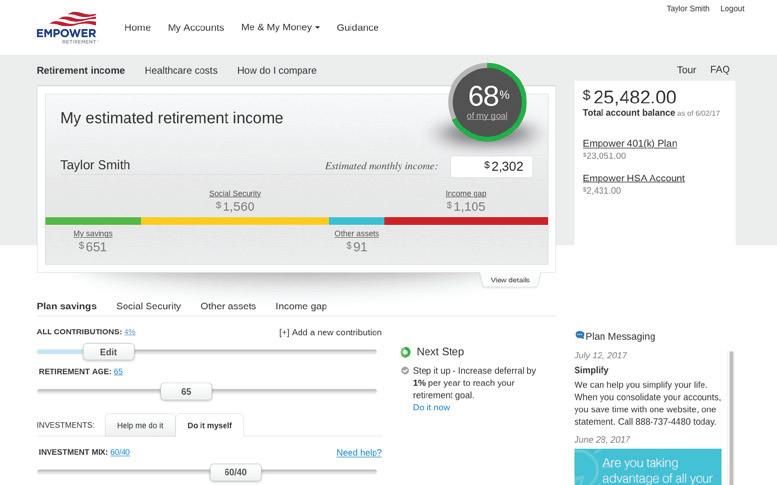Click the Investment Mix 60/40 slider handle
The height and width of the screenshot is (485, 777).
pyautogui.click(x=236, y=472)
